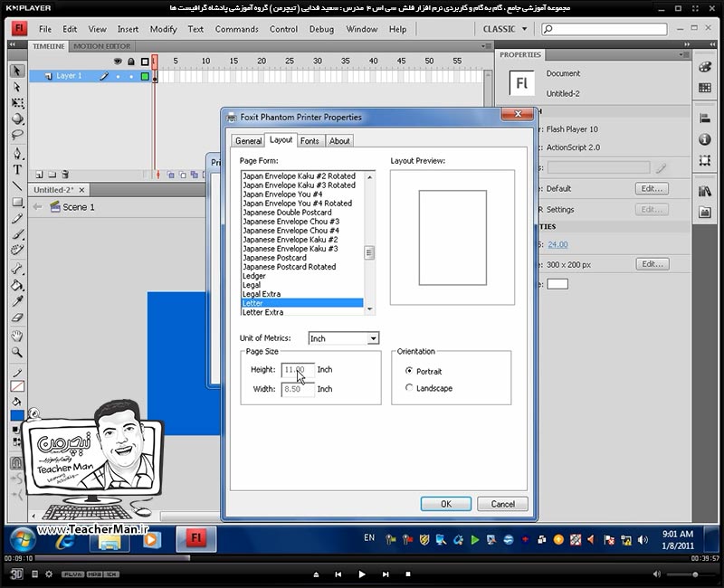Select the Portrait orientation radio button
The height and width of the screenshot is (588, 724).
point(409,371)
